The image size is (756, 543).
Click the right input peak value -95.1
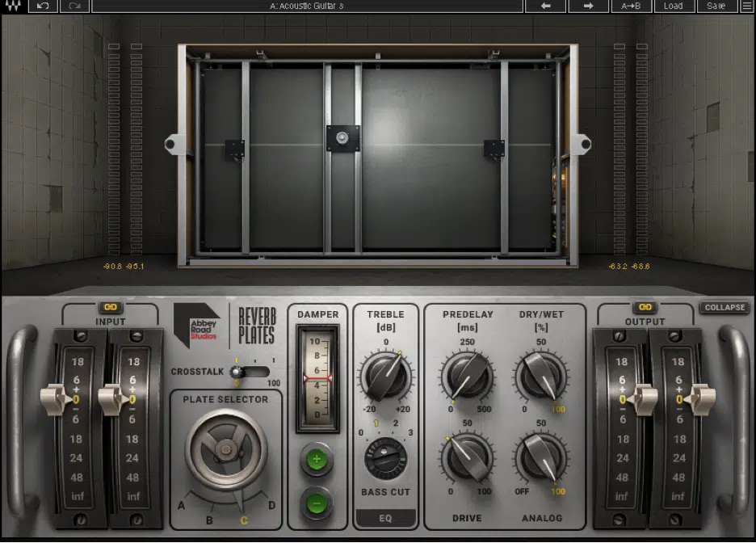(135, 266)
